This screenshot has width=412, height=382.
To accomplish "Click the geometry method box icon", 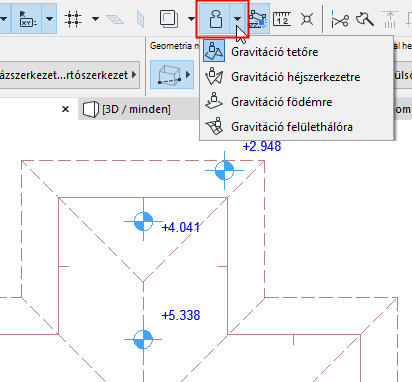I will pyautogui.click(x=169, y=74).
